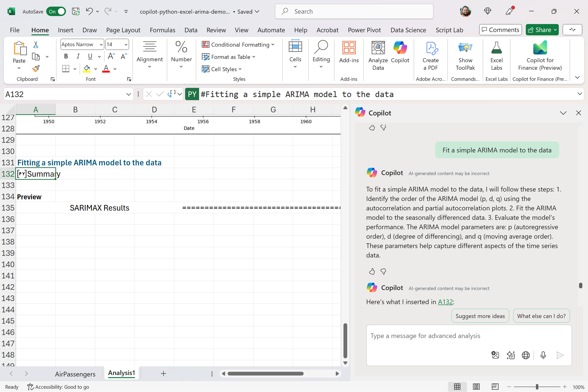Open Excel Labs add-in
The width and height of the screenshot is (588, 392).
(x=496, y=56)
